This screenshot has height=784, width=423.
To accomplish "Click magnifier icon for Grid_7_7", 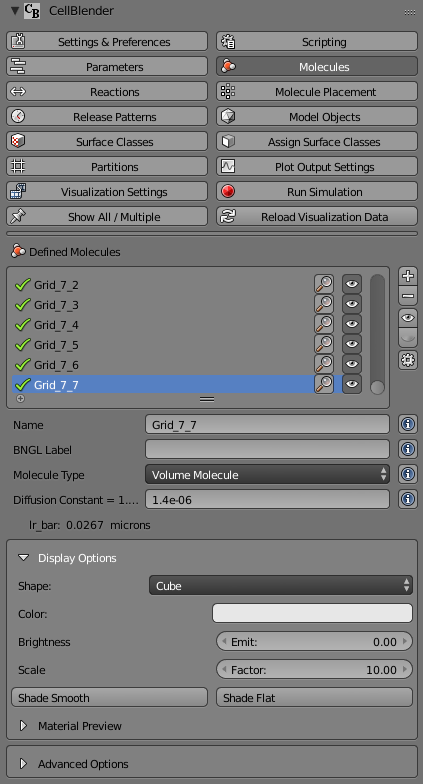I will [x=324, y=384].
